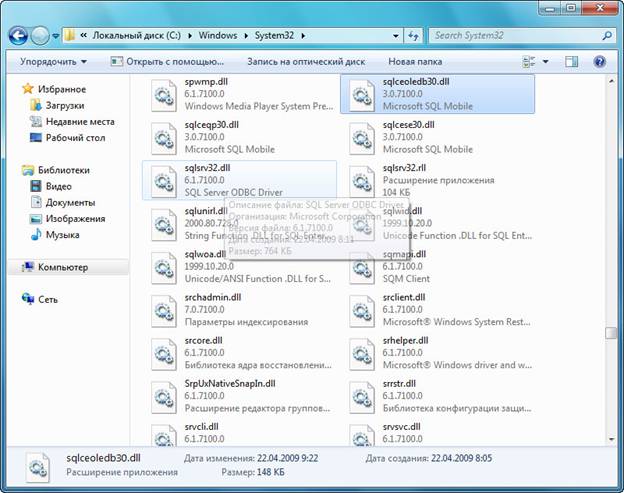Click Дата изменения value in details pane
The height and width of the screenshot is (493, 624).
coord(287,458)
